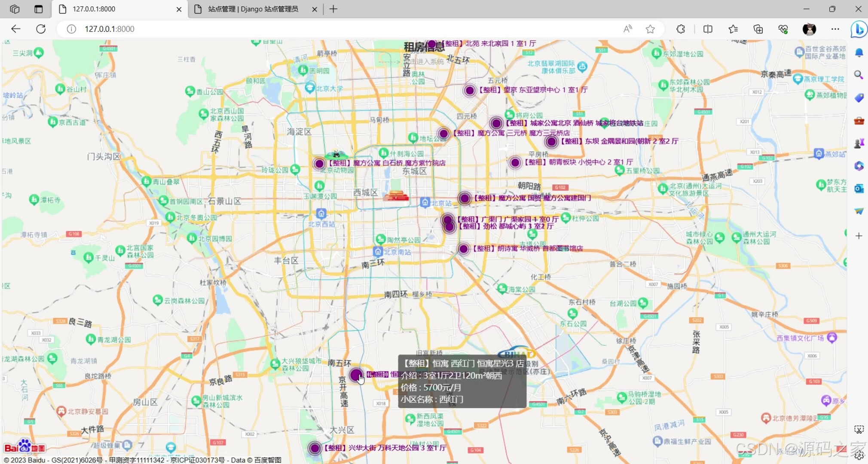868x464 pixels.
Task: Open the sidebar Drop paper-plane icon
Action: tap(859, 211)
